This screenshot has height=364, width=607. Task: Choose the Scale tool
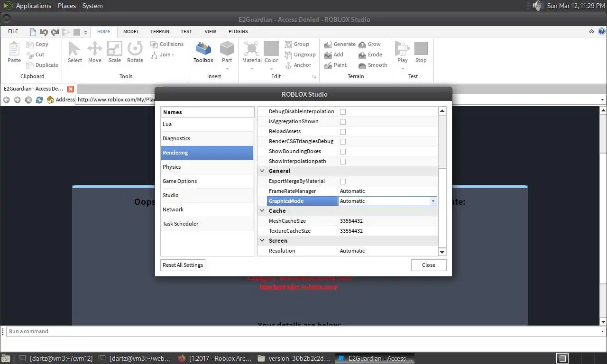click(x=115, y=52)
